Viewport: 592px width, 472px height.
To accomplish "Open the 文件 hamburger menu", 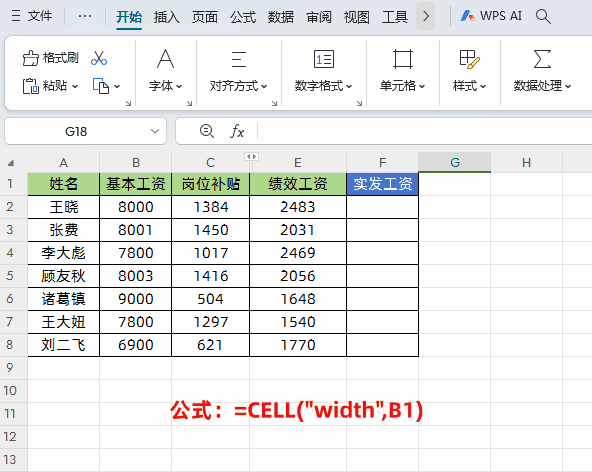I will [x=32, y=16].
